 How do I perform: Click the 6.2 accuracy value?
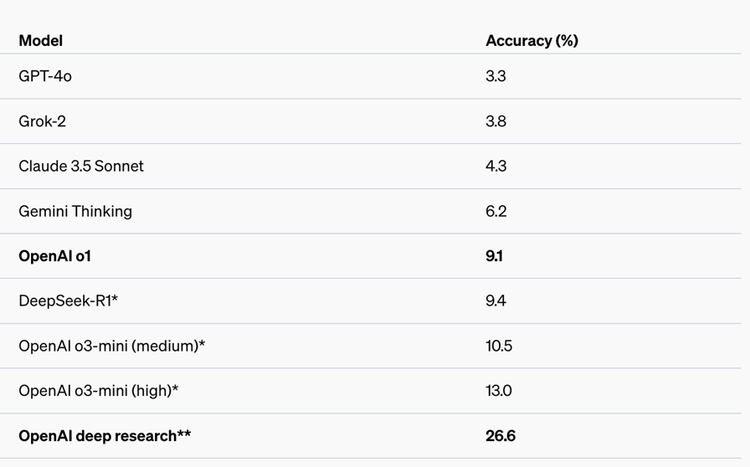[496, 211]
